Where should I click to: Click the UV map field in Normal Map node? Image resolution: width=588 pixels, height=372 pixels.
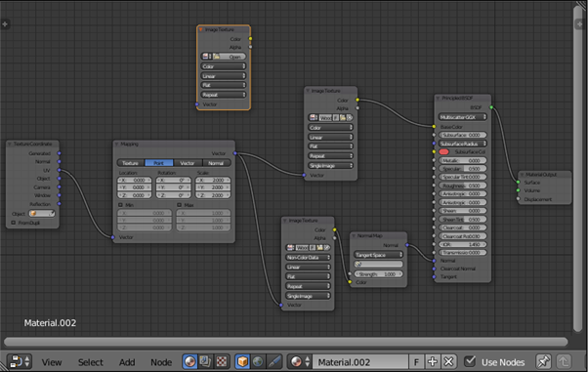(x=378, y=265)
